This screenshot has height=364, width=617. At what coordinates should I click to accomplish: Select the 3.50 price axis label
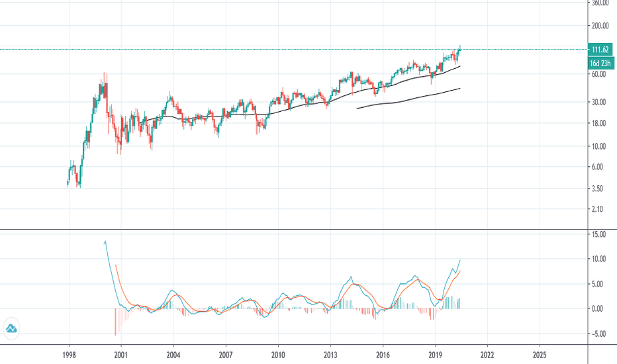coord(597,189)
